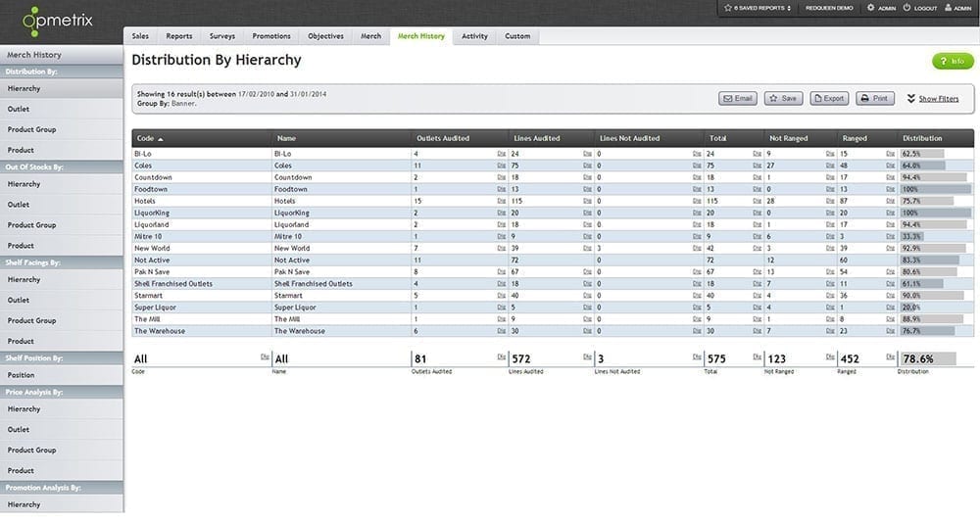
Task: Click the gear icon for Admin settings
Action: [870, 8]
